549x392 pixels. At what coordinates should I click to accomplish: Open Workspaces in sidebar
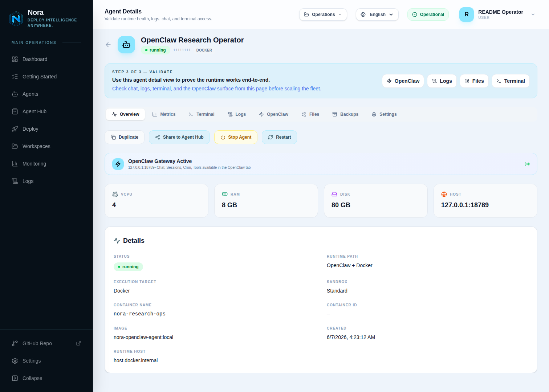(46, 146)
